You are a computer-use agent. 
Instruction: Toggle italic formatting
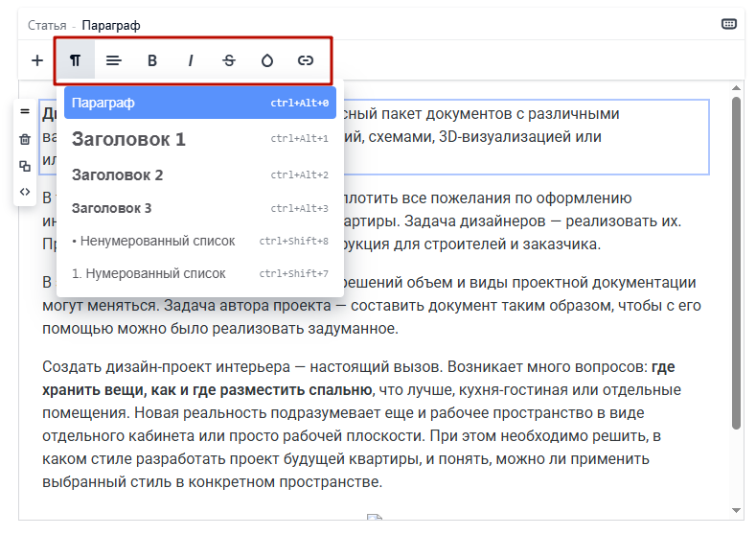(x=191, y=60)
